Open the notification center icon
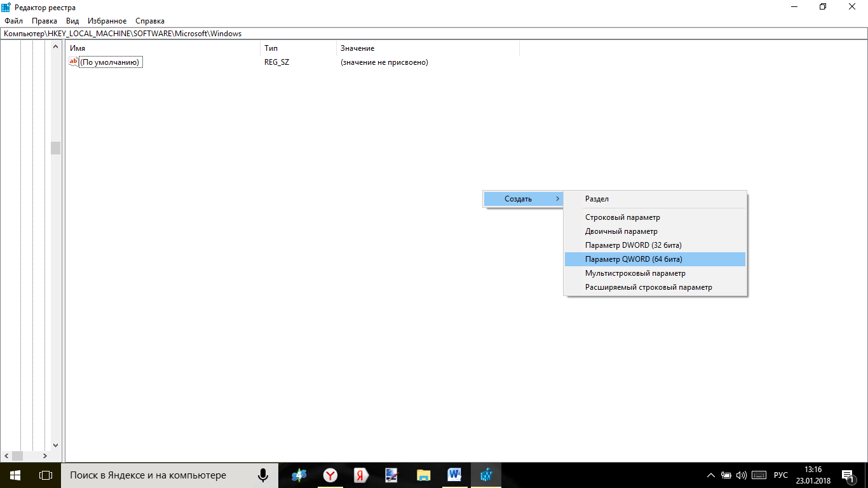The width and height of the screenshot is (868, 488). pyautogui.click(x=847, y=475)
